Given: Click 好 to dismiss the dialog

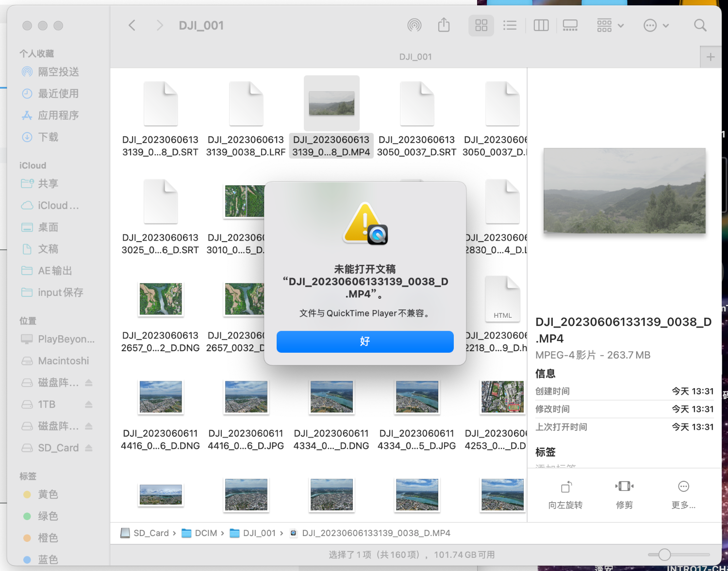Looking at the screenshot, I should coord(365,342).
